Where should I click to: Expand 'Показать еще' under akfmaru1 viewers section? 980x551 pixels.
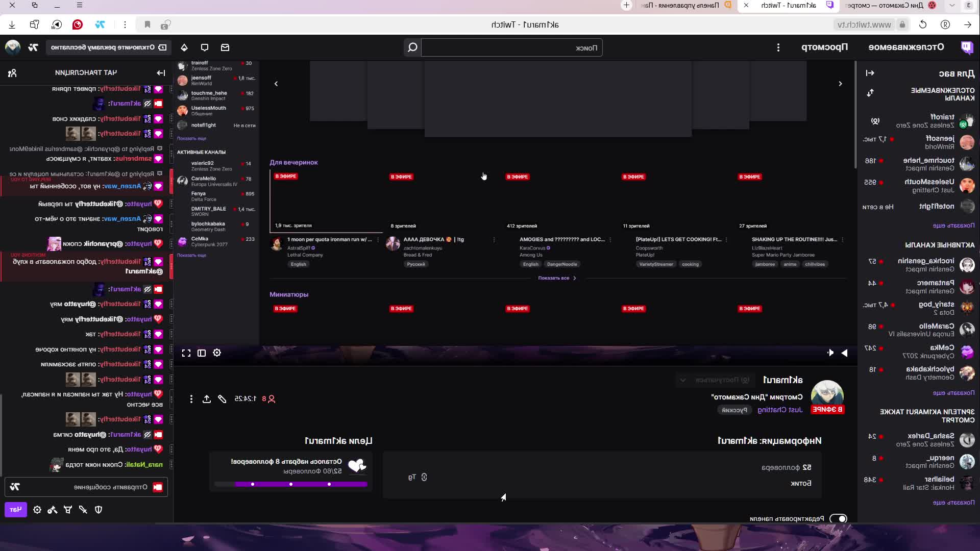(x=953, y=503)
